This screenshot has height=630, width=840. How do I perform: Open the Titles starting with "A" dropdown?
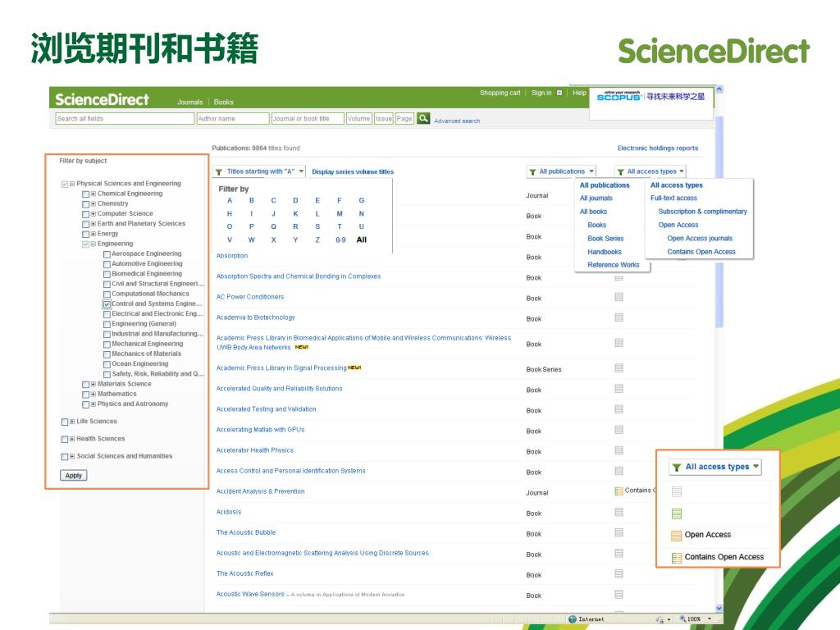259,171
